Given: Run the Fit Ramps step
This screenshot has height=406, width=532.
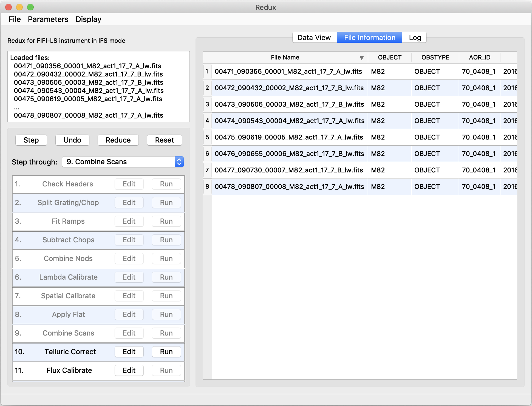Looking at the screenshot, I should (x=166, y=221).
